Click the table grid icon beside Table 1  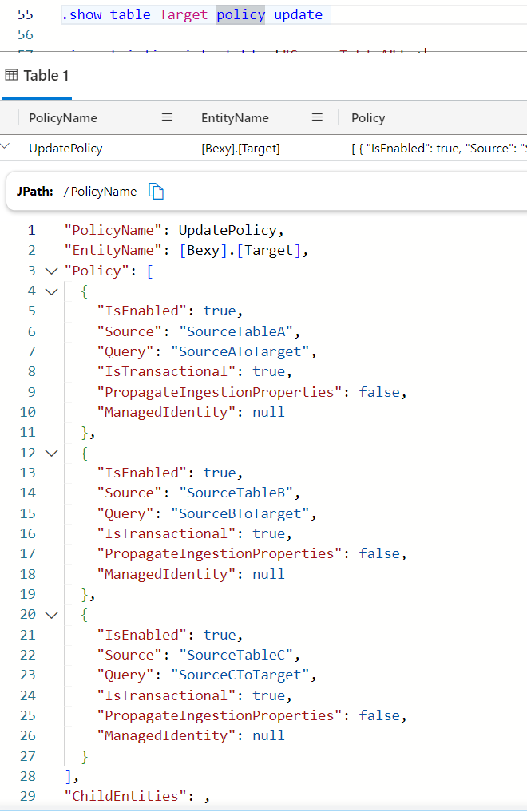coord(11,75)
